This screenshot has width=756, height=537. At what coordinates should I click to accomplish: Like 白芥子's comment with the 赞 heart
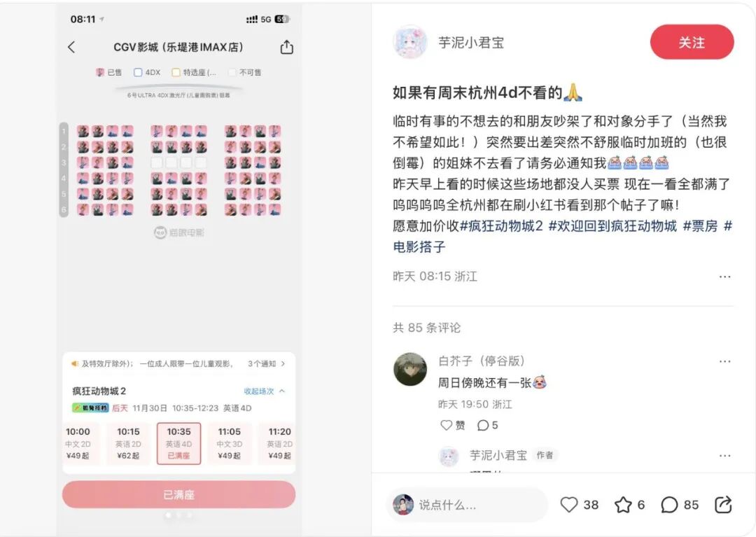point(453,425)
